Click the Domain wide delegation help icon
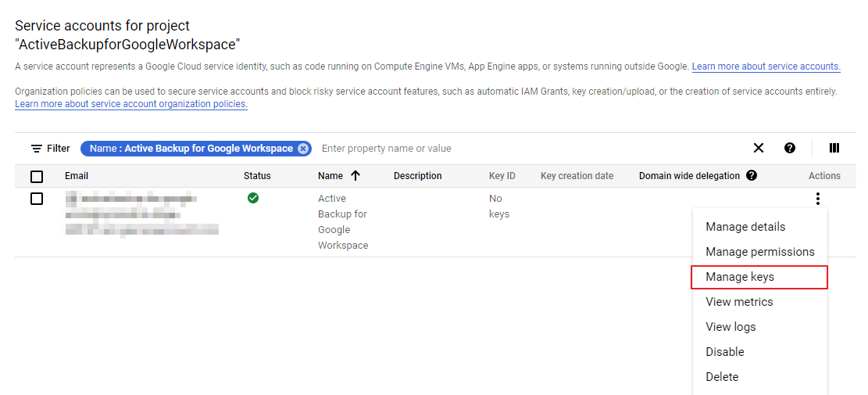 pyautogui.click(x=752, y=176)
